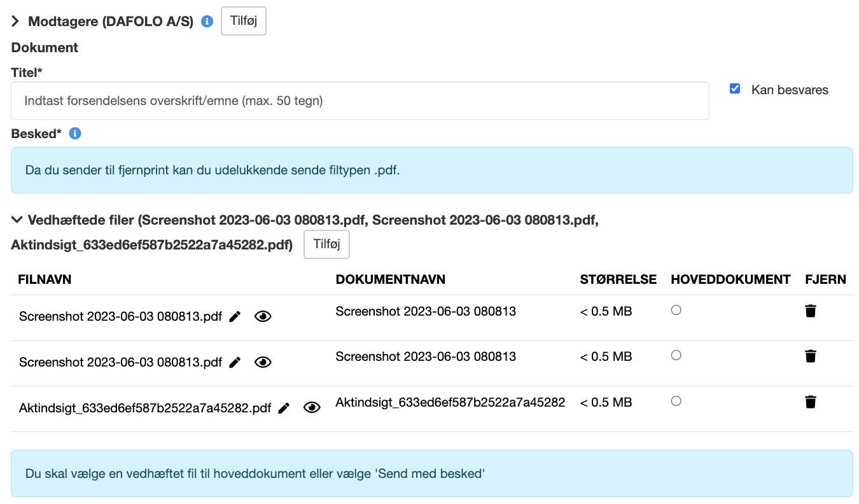Remove the first Screenshot file using the trash icon

click(810, 311)
